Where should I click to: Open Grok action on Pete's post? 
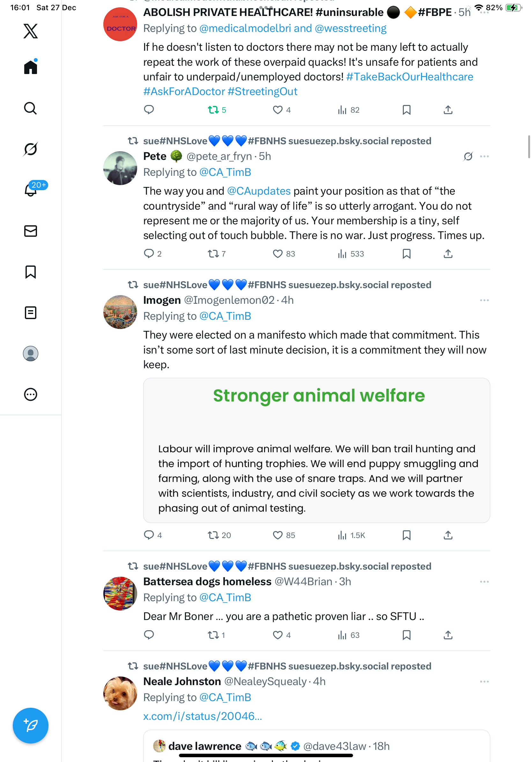click(x=468, y=156)
